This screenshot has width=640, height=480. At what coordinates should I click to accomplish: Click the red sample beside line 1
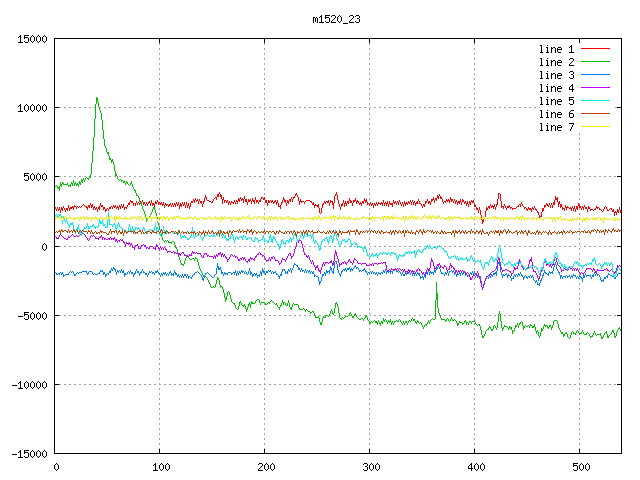pos(595,49)
